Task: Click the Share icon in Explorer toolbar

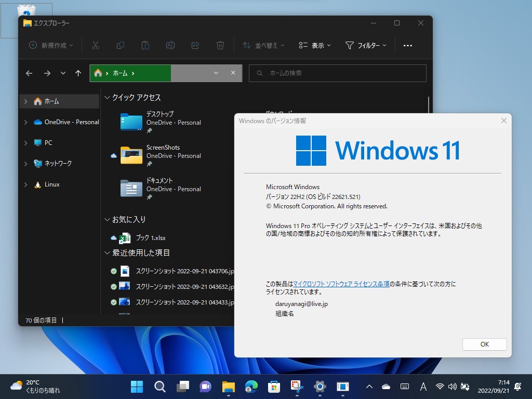Action: pos(195,45)
